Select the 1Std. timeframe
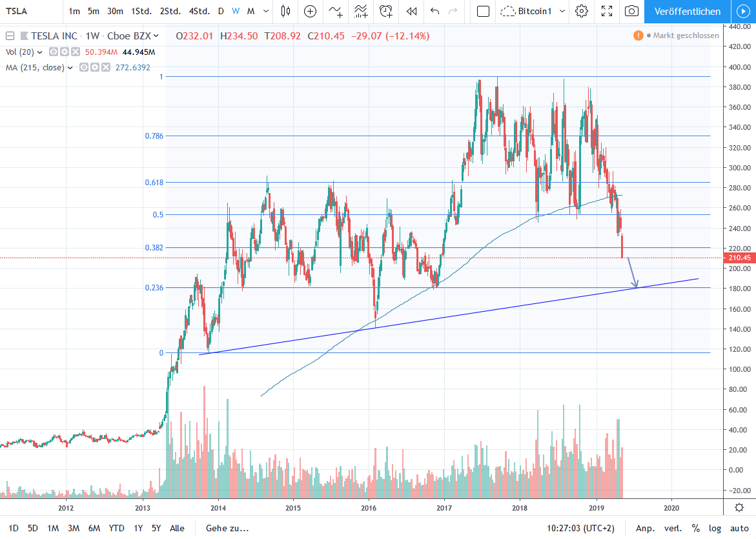Viewport: 756px width, 539px height. point(141,11)
